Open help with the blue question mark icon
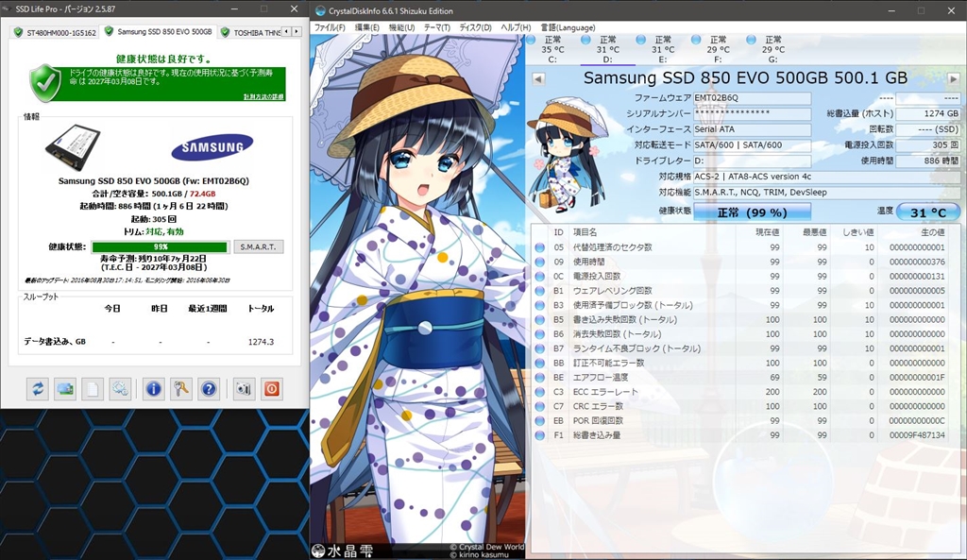Viewport: 967px width, 560px height. pos(209,389)
